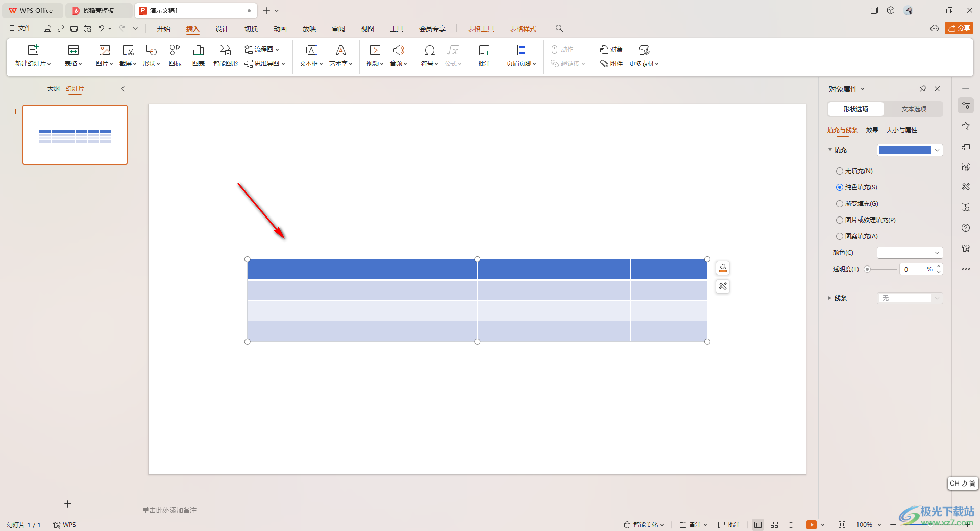This screenshot has width=980, height=531.
Task: Click the Screenshot (截屏) icon
Action: (x=128, y=50)
